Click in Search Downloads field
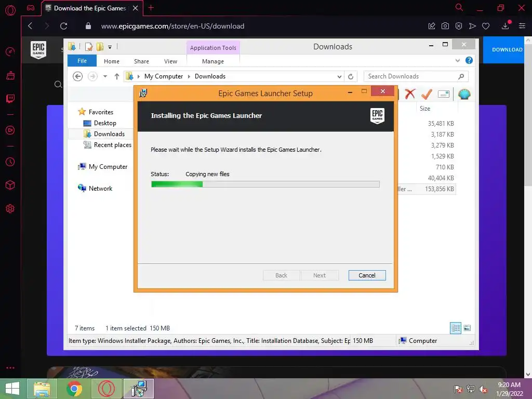This screenshot has width=532, height=399. (416, 76)
